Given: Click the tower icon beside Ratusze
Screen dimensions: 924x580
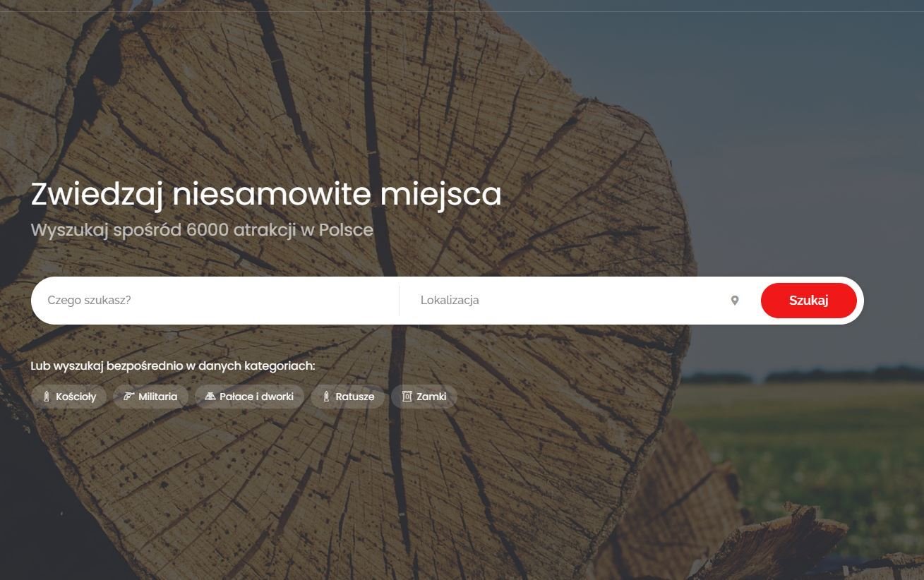Looking at the screenshot, I should (x=326, y=397).
